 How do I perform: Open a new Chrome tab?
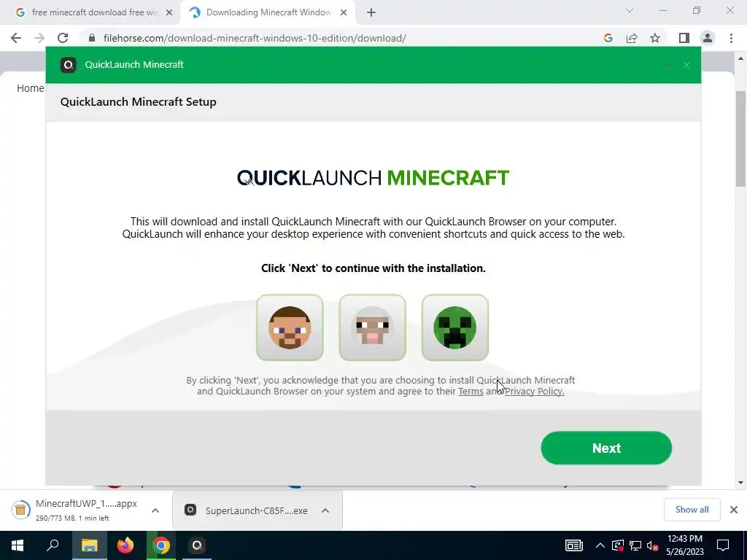(371, 13)
